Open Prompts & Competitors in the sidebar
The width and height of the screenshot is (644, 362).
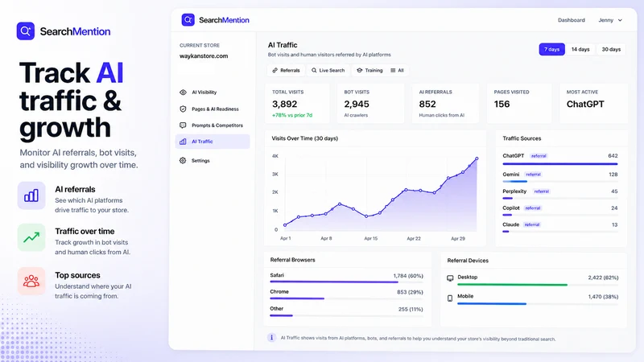point(213,125)
